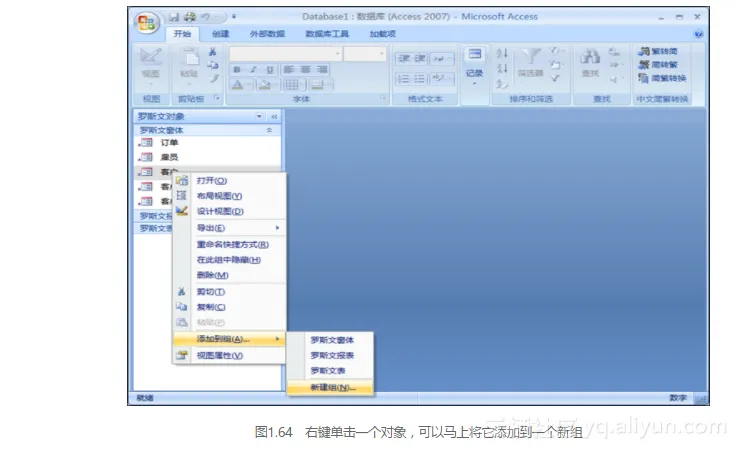Save using the quick access floppy icon
The image size is (738, 450).
pyautogui.click(x=174, y=17)
